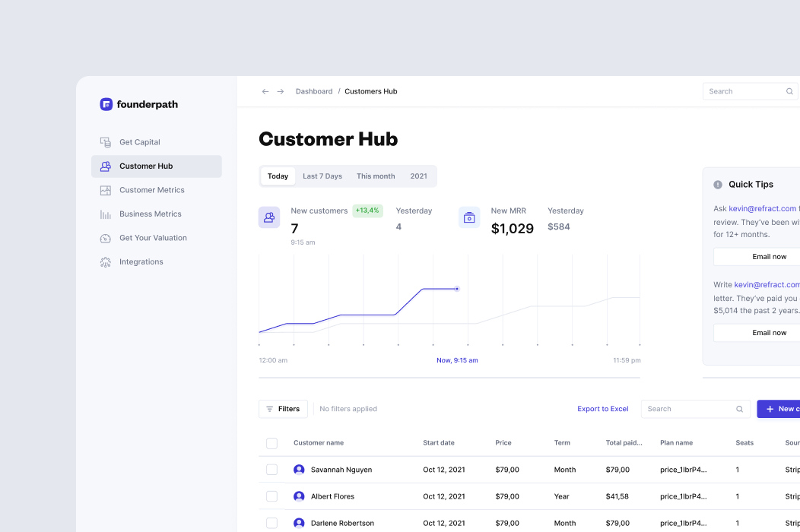Click the Dashboard breadcrumb link
Viewport: 800px width, 532px height.
click(x=314, y=91)
